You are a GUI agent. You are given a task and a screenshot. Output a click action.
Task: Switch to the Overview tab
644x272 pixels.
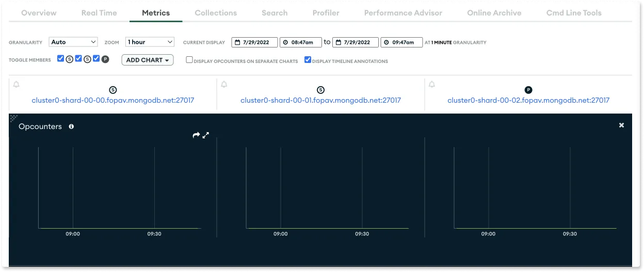39,13
